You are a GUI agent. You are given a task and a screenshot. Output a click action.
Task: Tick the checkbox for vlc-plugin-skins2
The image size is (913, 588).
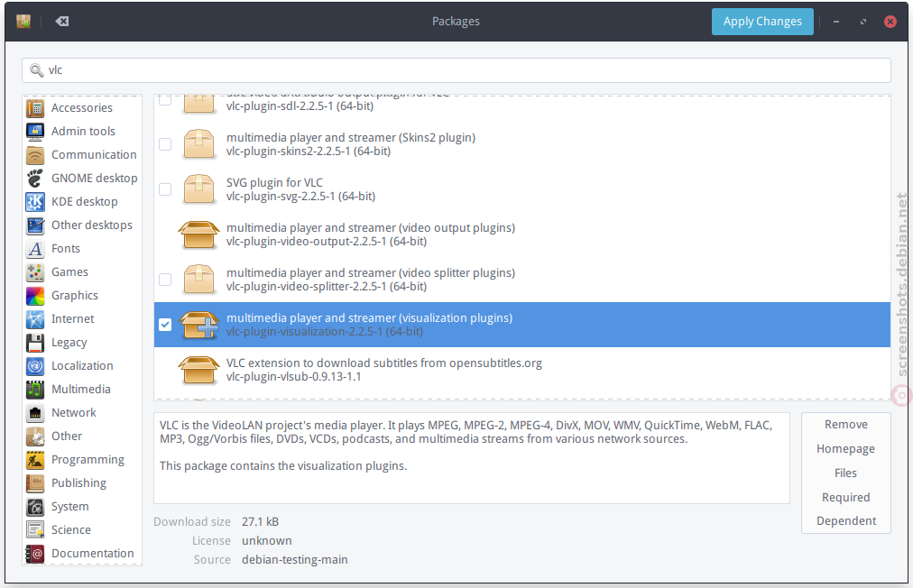tap(165, 144)
